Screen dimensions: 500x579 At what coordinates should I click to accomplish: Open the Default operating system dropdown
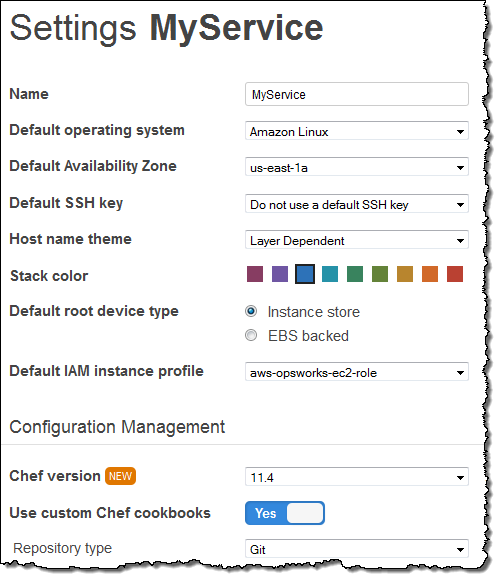[356, 131]
